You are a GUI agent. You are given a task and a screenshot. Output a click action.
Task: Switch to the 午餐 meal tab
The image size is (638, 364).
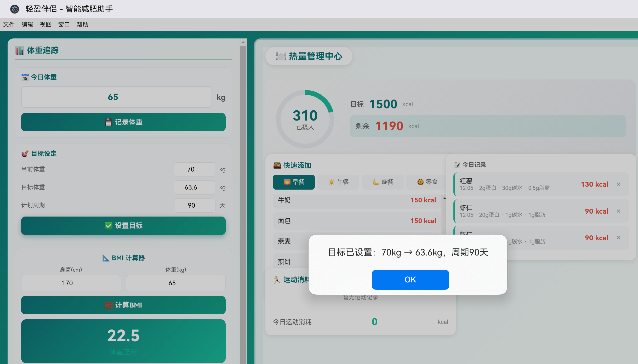coord(338,182)
